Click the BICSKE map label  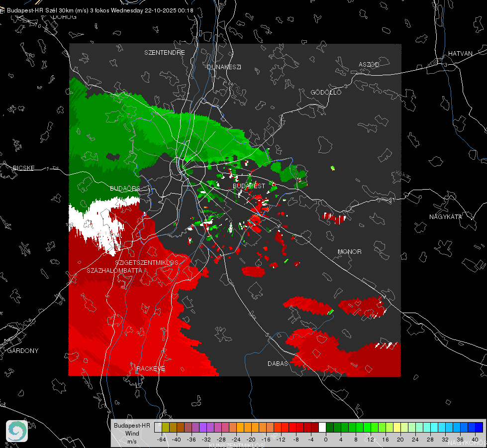click(x=23, y=168)
